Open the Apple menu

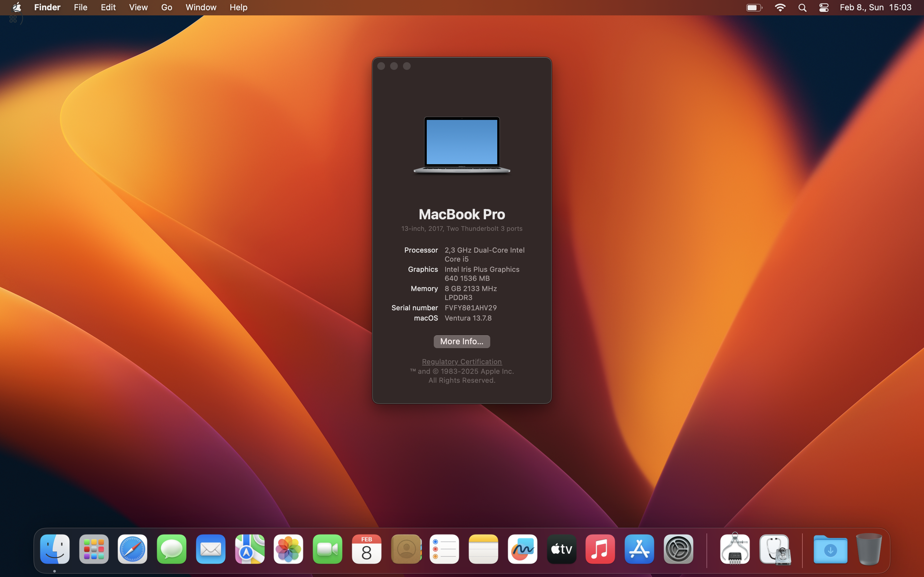pos(16,7)
